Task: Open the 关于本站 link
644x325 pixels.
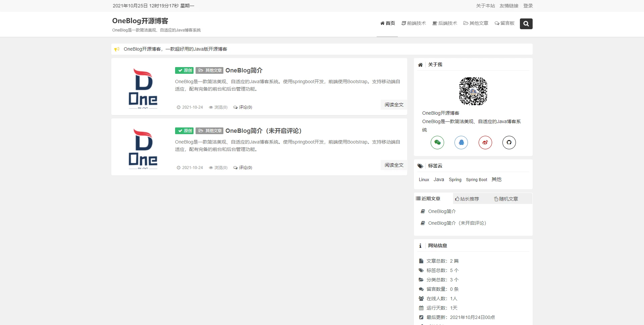Action: coord(485,6)
